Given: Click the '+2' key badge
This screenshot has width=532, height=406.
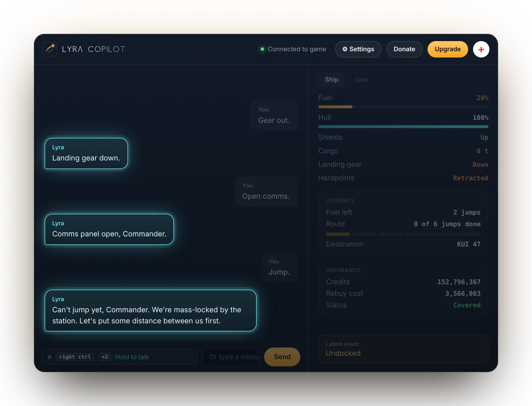Looking at the screenshot, I should point(105,357).
